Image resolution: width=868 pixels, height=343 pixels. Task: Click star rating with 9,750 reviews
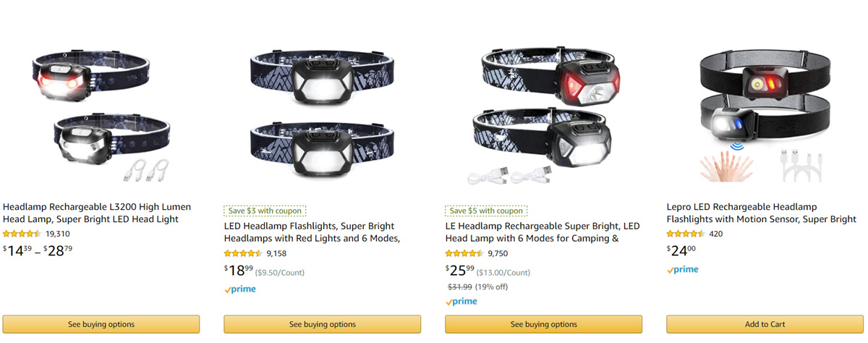click(464, 253)
